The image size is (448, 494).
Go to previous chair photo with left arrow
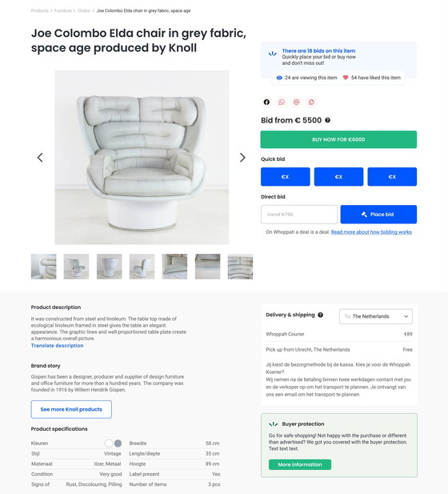pos(40,158)
